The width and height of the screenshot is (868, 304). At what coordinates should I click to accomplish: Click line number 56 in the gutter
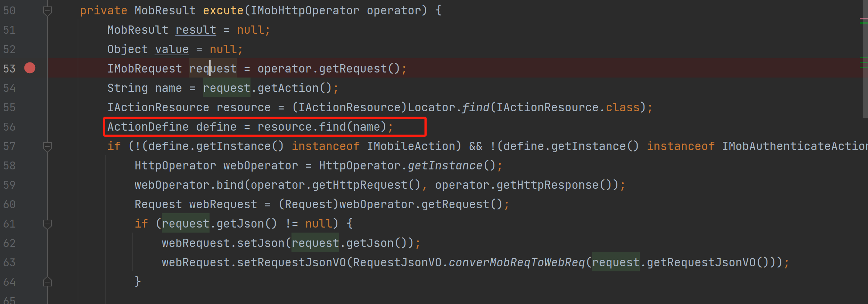tap(9, 127)
